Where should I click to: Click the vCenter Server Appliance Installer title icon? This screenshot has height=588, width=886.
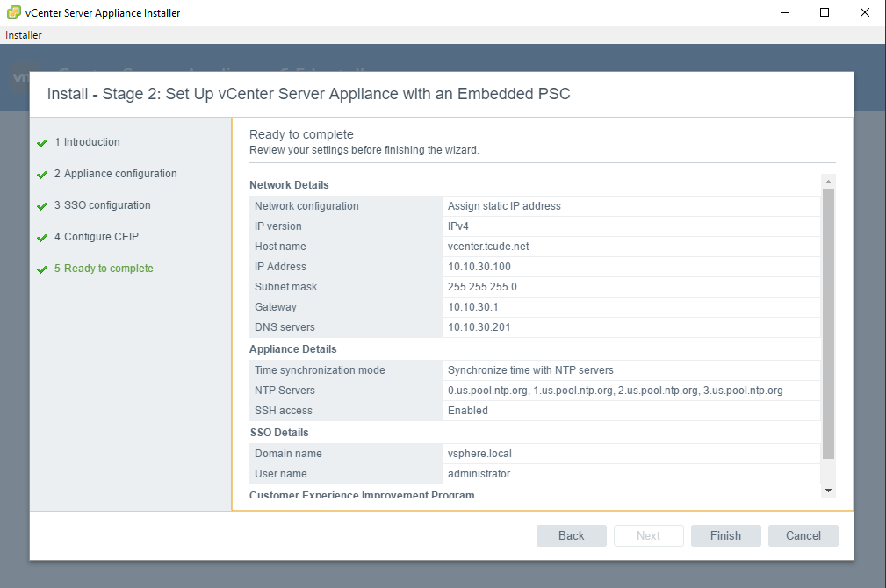[13, 12]
